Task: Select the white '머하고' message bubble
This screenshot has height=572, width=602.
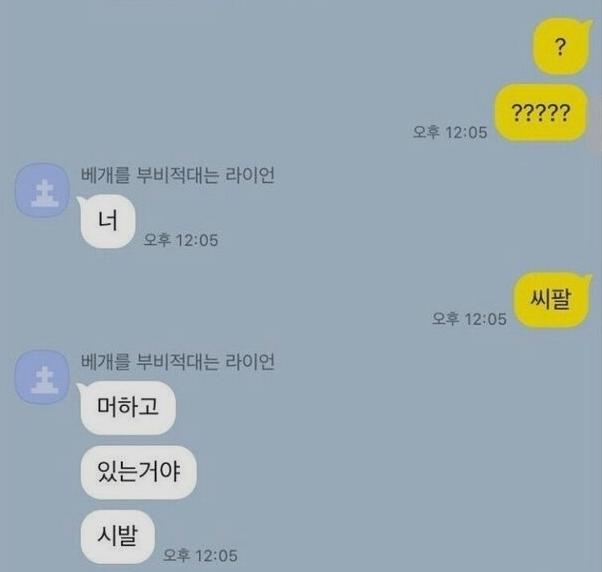Action: [128, 408]
